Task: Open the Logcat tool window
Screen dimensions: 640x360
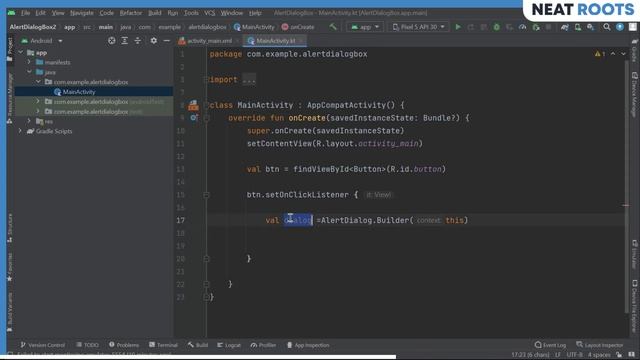Action: coord(229,345)
